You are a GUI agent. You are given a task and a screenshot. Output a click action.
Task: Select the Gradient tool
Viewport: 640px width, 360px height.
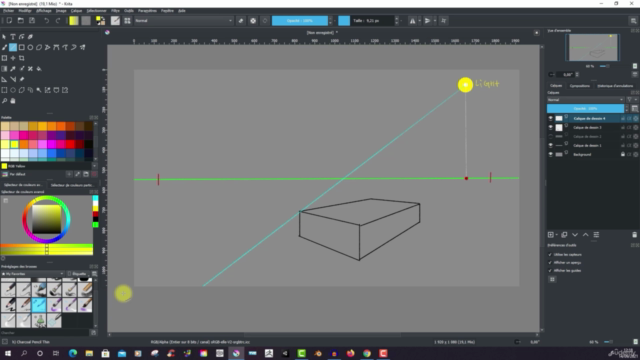4,69
